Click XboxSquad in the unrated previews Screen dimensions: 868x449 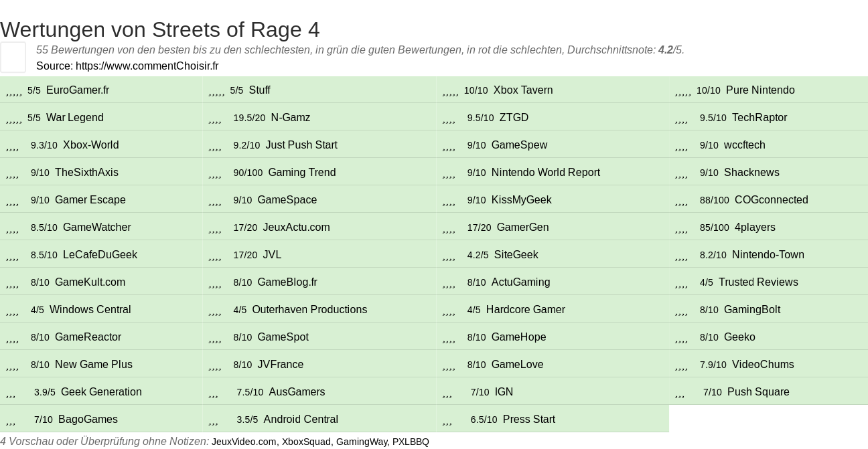pyautogui.click(x=306, y=442)
